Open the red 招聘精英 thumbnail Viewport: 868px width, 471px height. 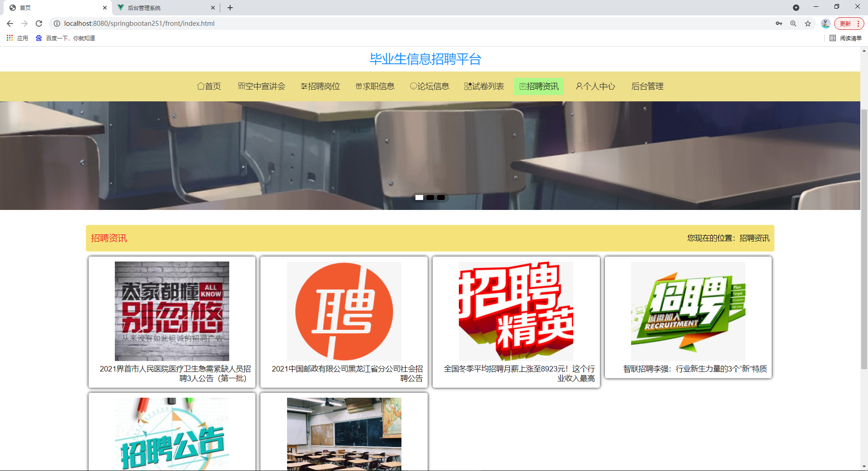pos(516,311)
